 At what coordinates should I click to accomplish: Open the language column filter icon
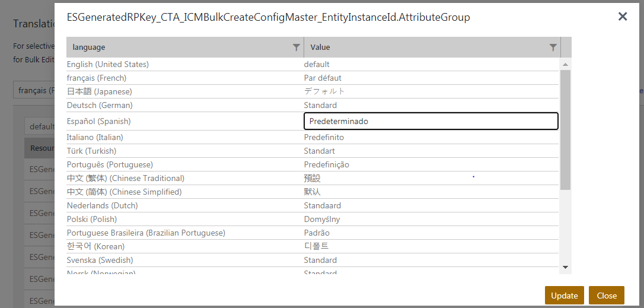coord(297,47)
